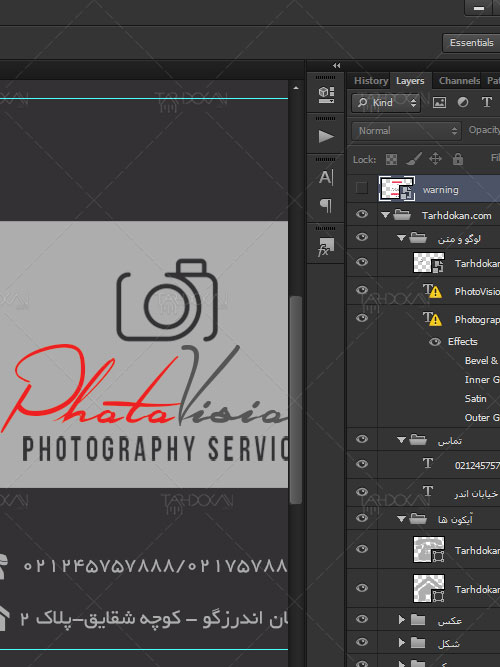Select first Tarhdokan smart object thumbnail
This screenshot has height=667, width=500.
429,262
